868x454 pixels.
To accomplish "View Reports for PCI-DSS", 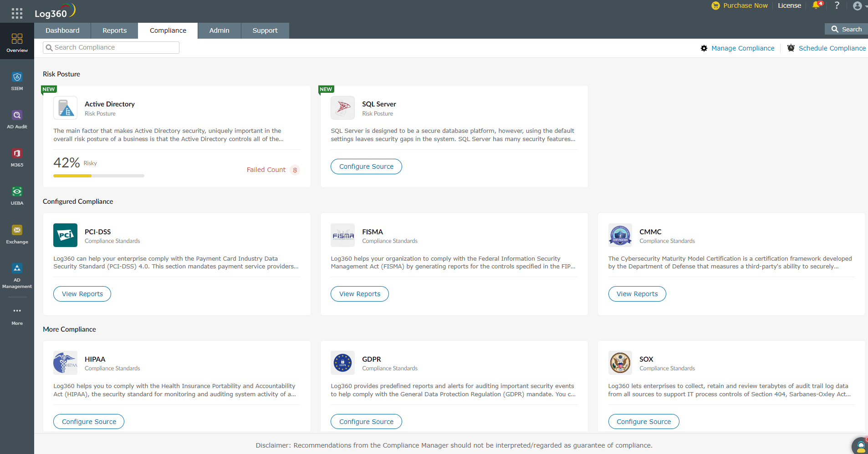I will tap(82, 294).
